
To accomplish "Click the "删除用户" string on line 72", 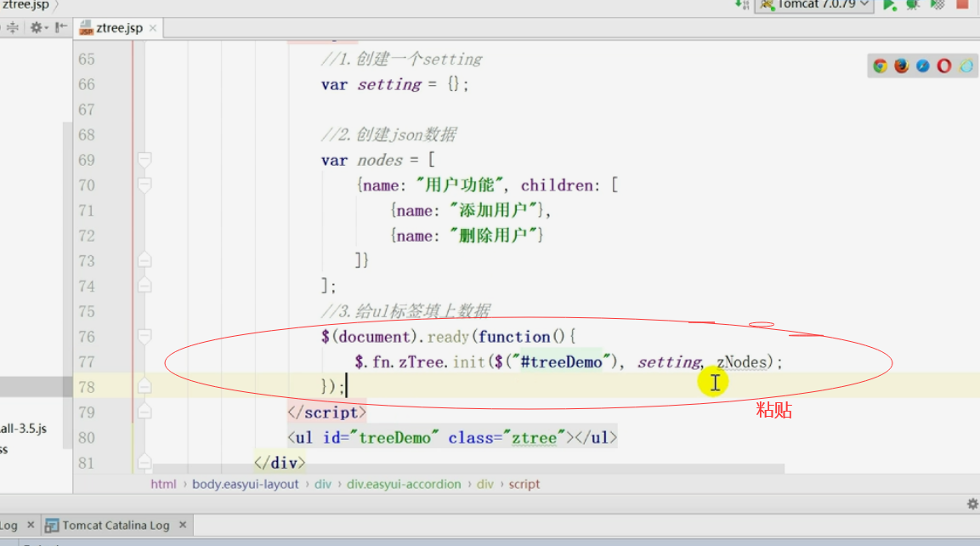I will (493, 236).
